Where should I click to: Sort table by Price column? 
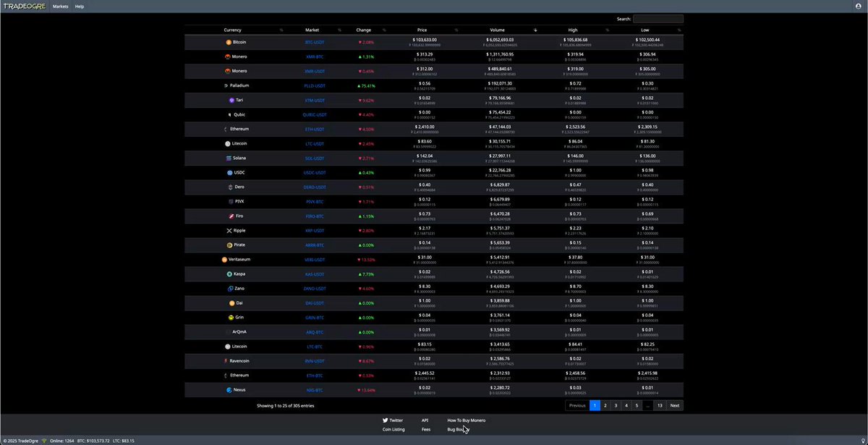tap(423, 30)
